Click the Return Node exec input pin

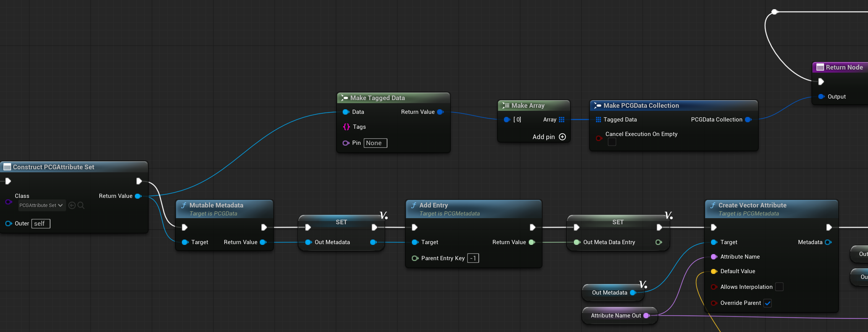821,81
